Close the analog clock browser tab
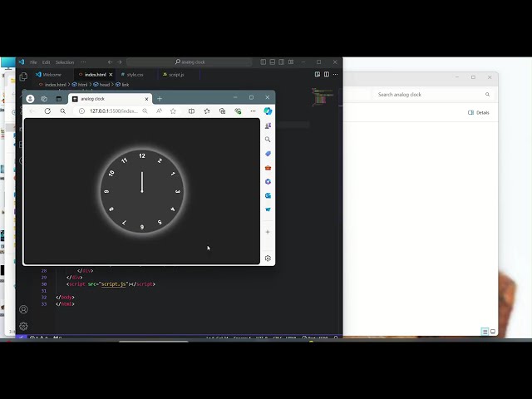The image size is (532, 399). pyautogui.click(x=146, y=99)
